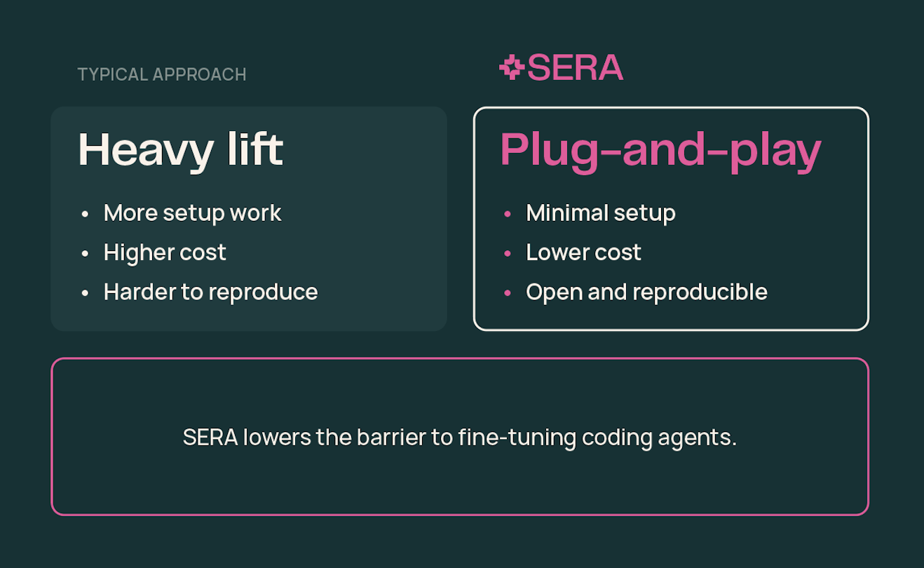Select the Harder to reproduce text
The image size is (924, 568).
[210, 292]
